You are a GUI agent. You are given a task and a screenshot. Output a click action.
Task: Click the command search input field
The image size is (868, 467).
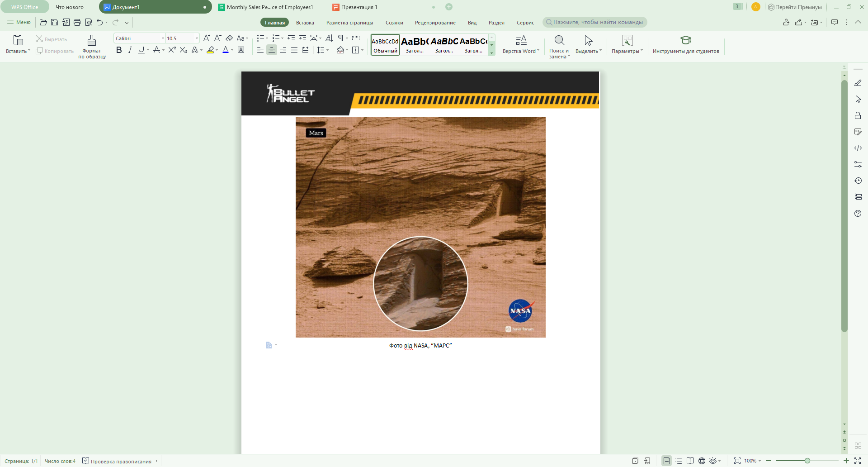point(598,22)
